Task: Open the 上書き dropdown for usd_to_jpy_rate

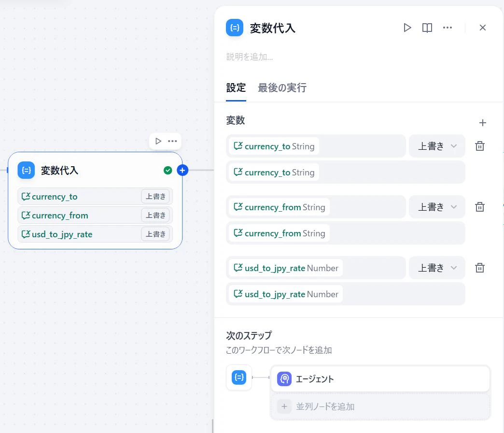Action: point(436,267)
